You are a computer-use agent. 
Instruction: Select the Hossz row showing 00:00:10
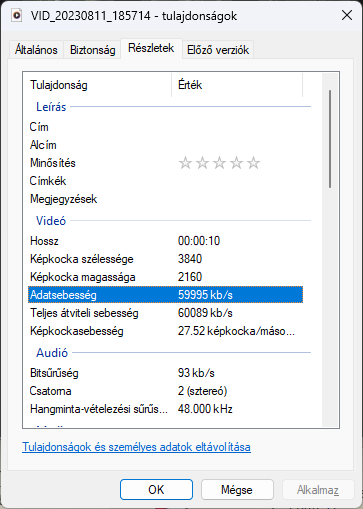pos(166,241)
